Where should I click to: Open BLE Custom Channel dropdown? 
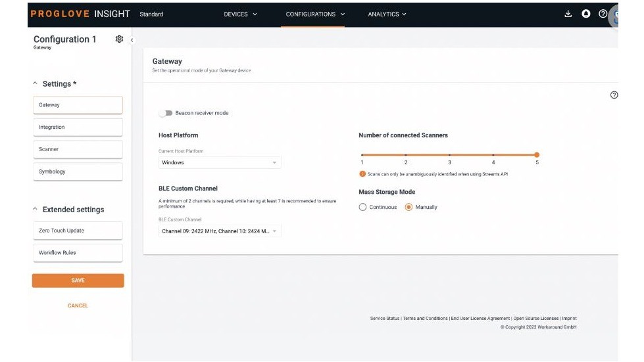click(x=220, y=231)
